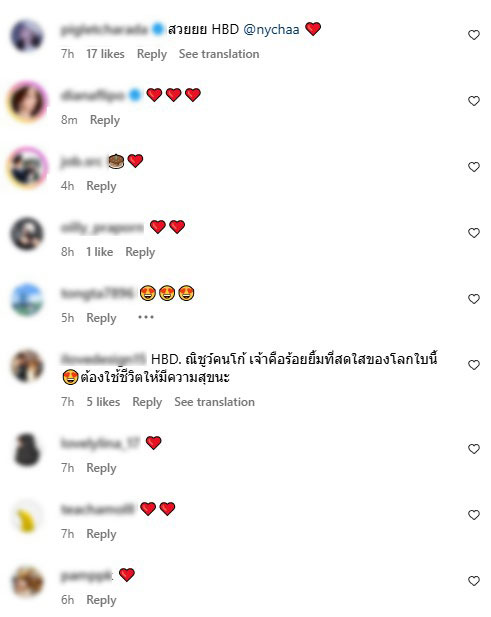View 5 likes on the Thai comment
The width and height of the screenshot is (491, 617).
pos(103,402)
